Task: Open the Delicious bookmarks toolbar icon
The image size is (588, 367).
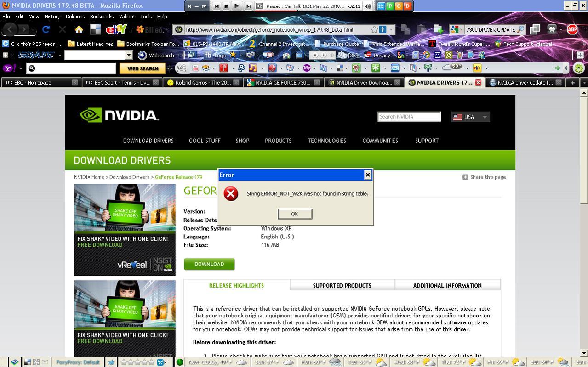Action: pos(95,30)
